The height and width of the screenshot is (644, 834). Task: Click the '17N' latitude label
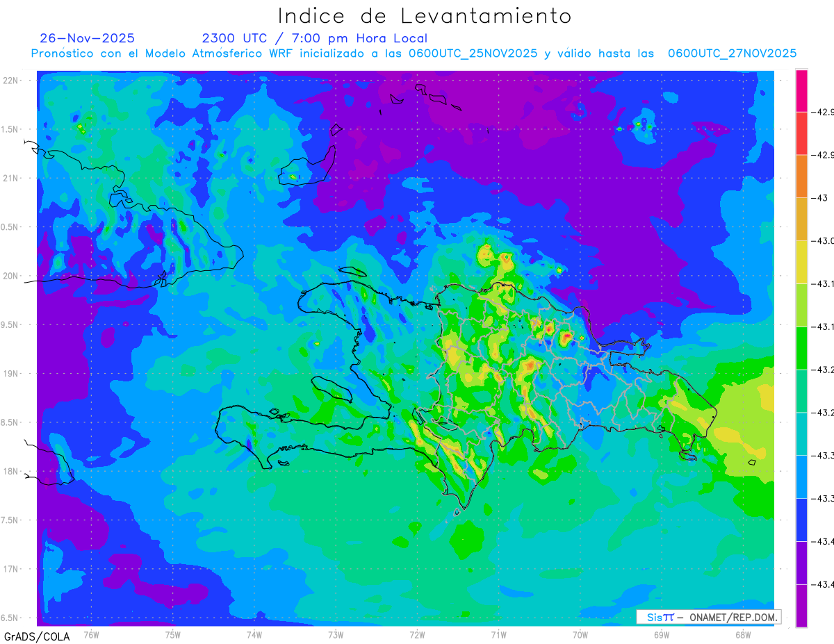12,569
